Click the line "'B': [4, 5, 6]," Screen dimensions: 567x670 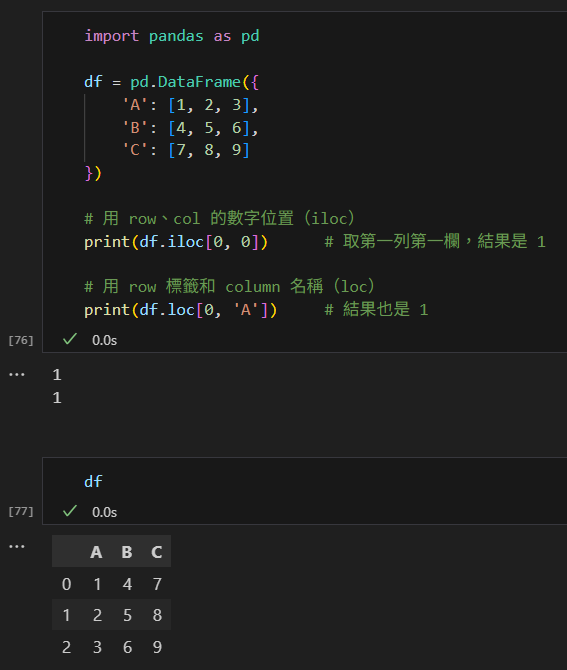click(x=191, y=128)
